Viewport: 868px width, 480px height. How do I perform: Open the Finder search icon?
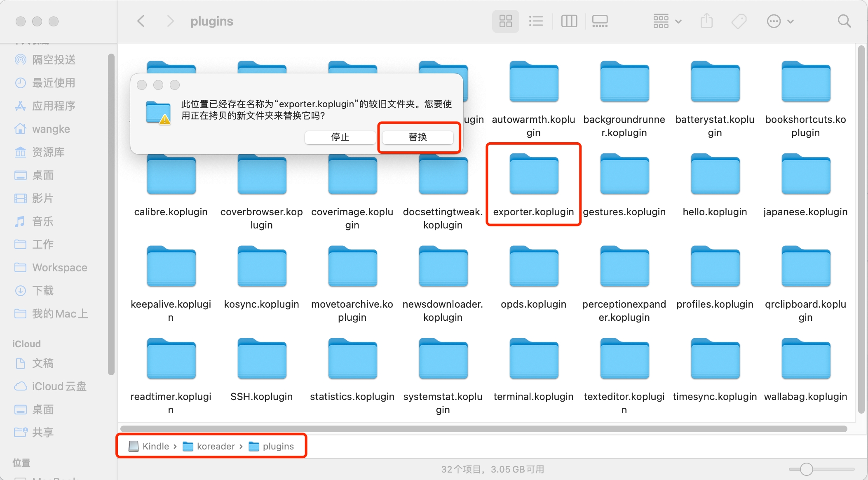[844, 21]
